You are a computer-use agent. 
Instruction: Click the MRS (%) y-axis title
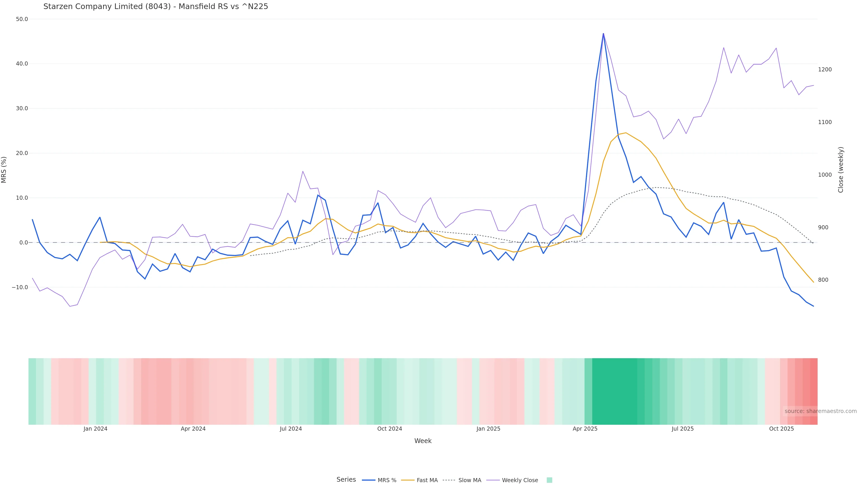click(x=4, y=170)
